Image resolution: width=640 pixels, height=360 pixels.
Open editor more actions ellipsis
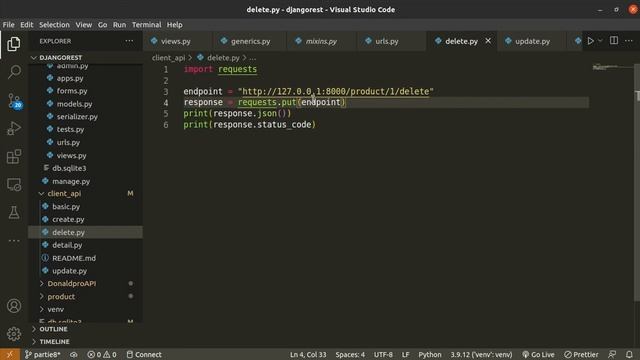pyautogui.click(x=629, y=41)
